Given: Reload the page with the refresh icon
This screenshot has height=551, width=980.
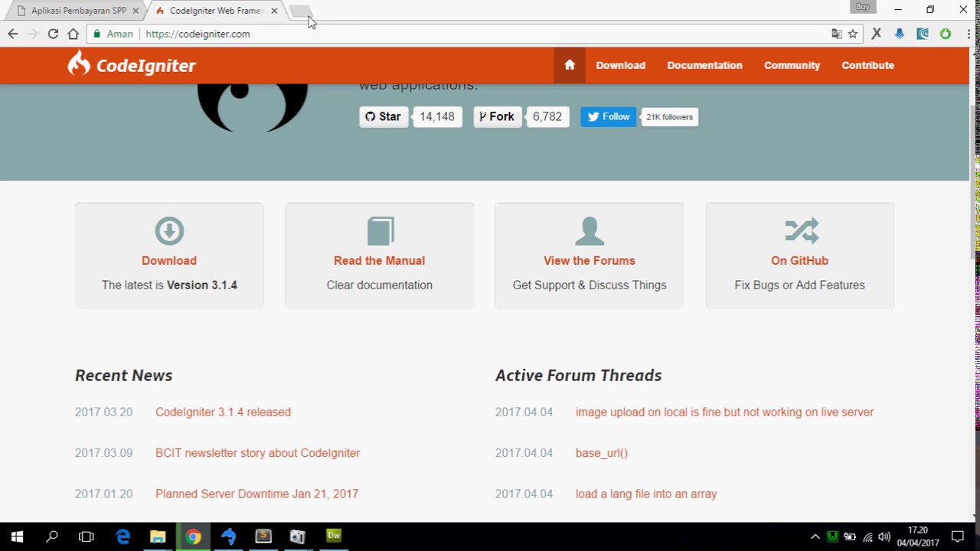Looking at the screenshot, I should click(x=53, y=34).
